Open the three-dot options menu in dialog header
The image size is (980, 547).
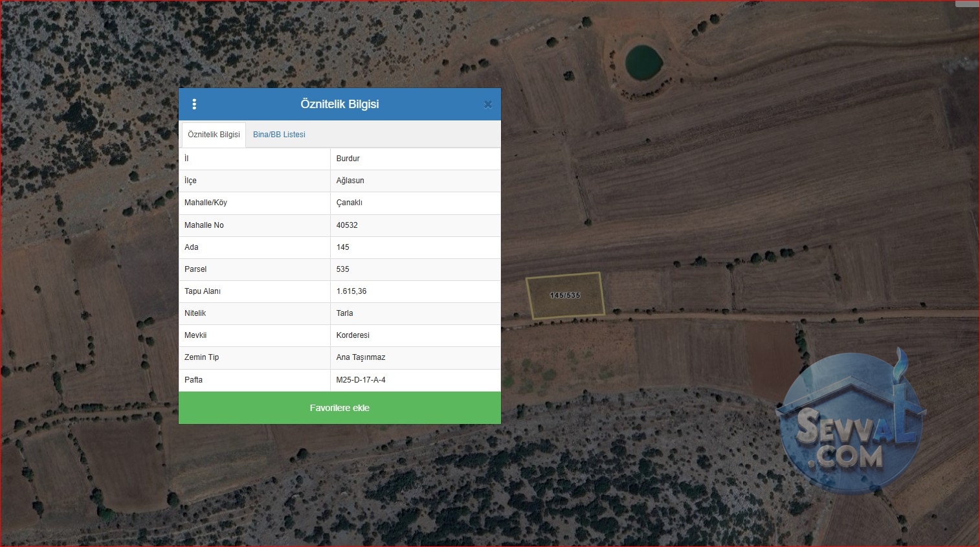point(194,104)
